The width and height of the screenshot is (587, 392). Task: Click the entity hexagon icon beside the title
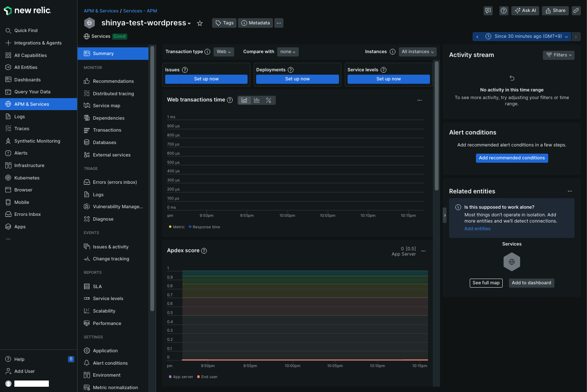coord(90,23)
